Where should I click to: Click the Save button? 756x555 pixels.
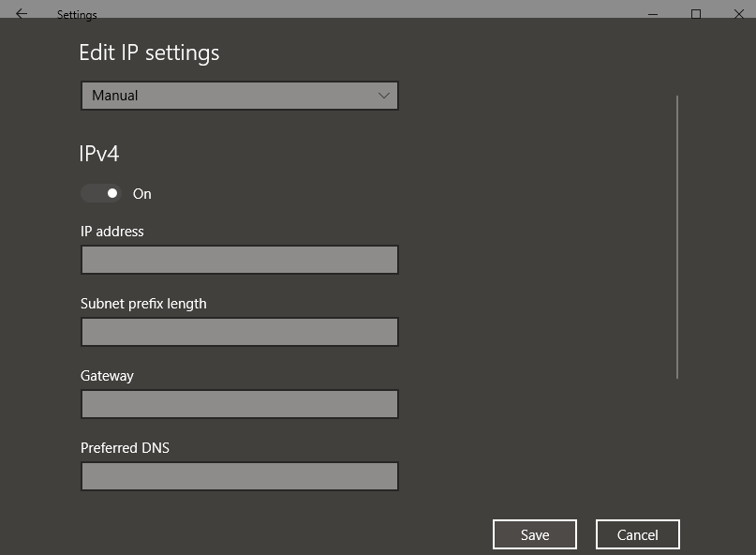pos(534,534)
